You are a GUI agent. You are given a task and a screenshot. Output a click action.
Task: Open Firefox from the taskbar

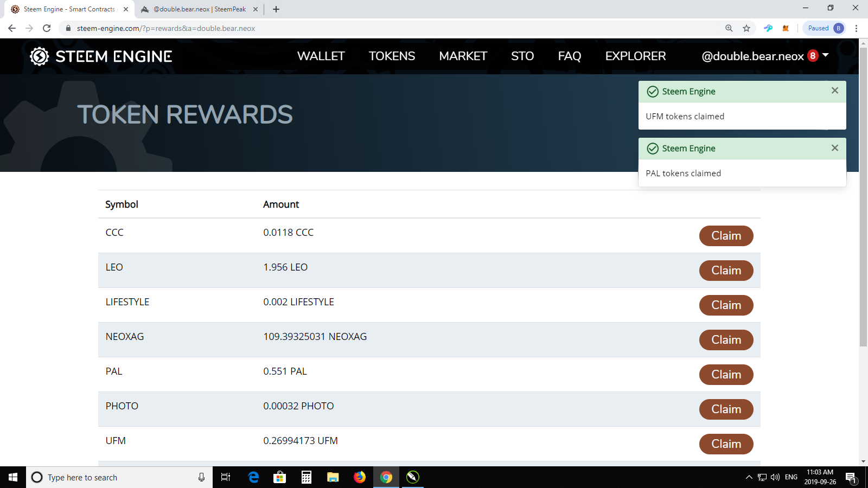pyautogui.click(x=360, y=477)
